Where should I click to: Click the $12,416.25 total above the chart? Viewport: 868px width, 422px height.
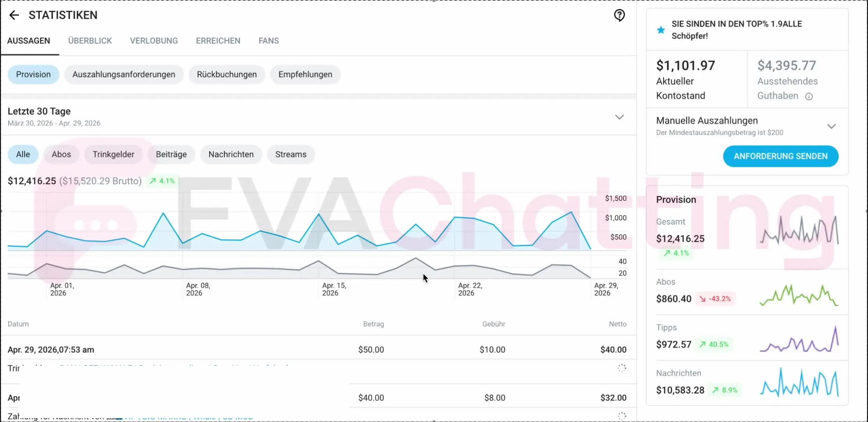click(x=32, y=181)
